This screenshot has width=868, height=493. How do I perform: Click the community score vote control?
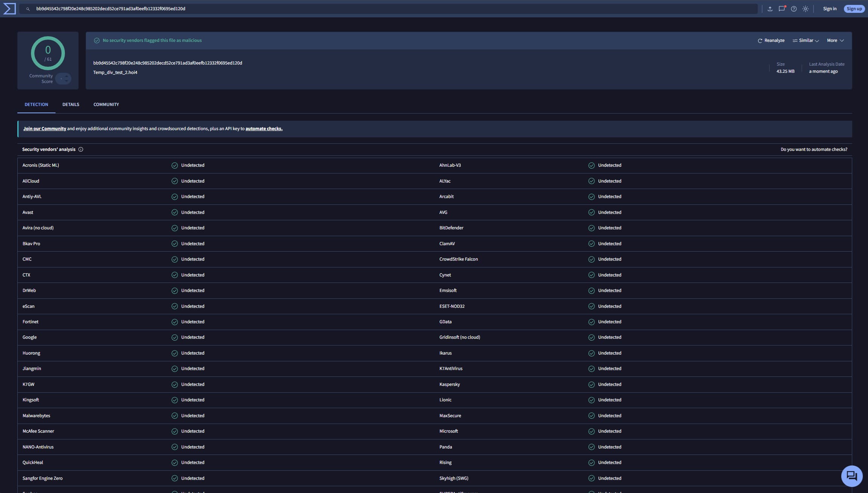(63, 78)
